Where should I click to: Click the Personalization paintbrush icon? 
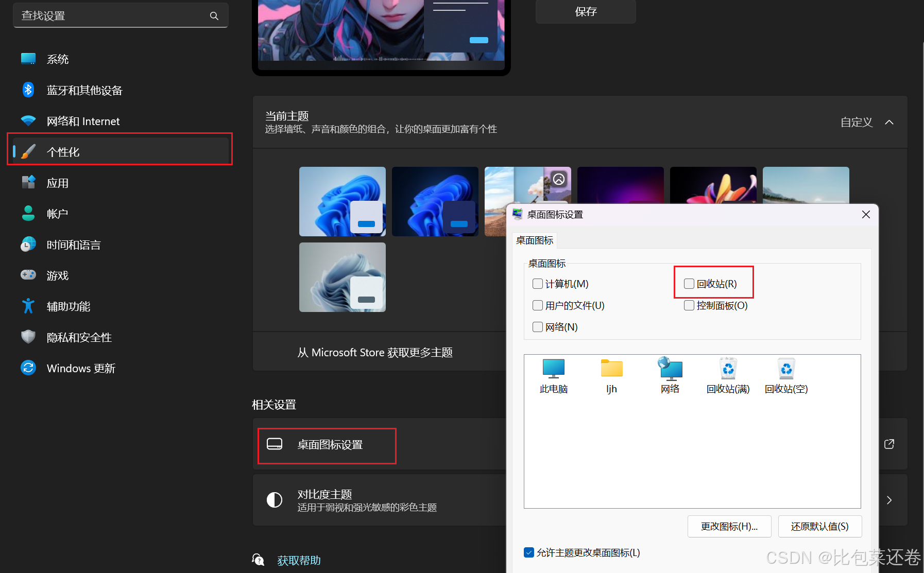[28, 151]
